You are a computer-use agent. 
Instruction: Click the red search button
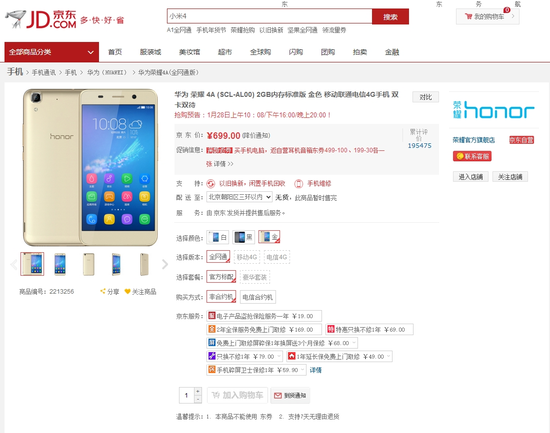[x=390, y=16]
